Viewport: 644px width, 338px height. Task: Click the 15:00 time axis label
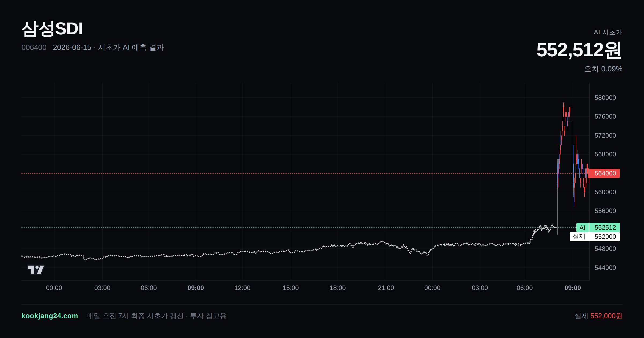tap(291, 288)
